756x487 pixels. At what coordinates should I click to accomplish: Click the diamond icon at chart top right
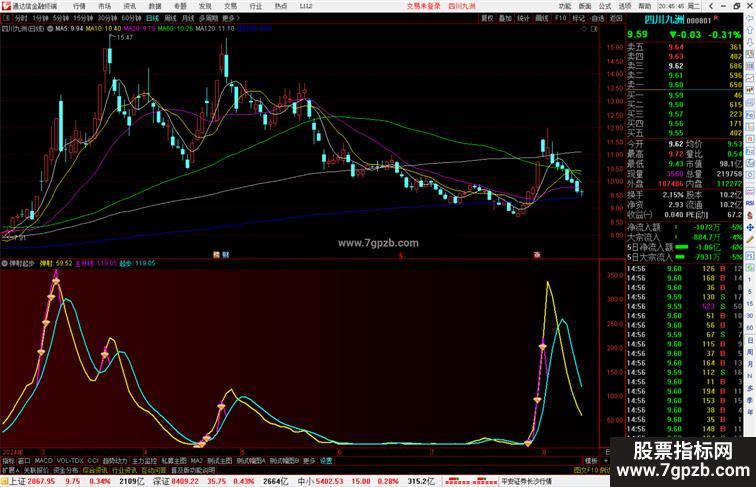point(584,29)
